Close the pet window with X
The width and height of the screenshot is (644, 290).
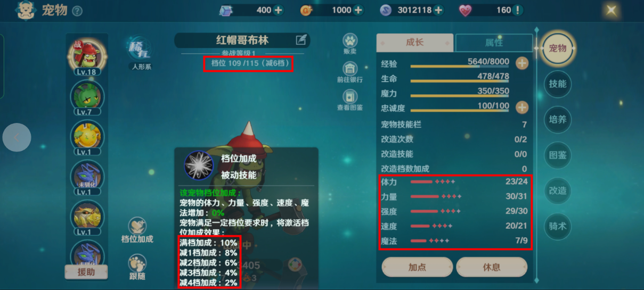coord(612,11)
